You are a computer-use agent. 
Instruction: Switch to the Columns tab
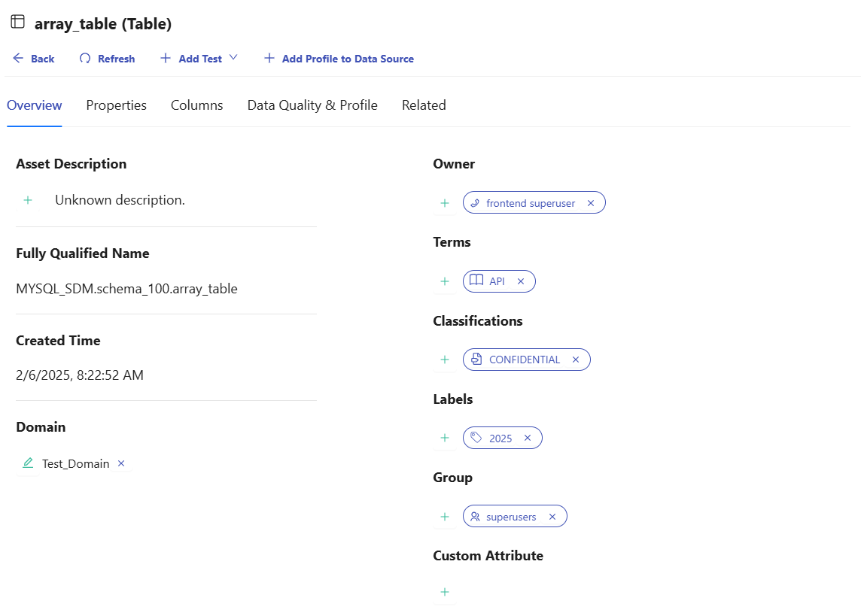coord(196,105)
